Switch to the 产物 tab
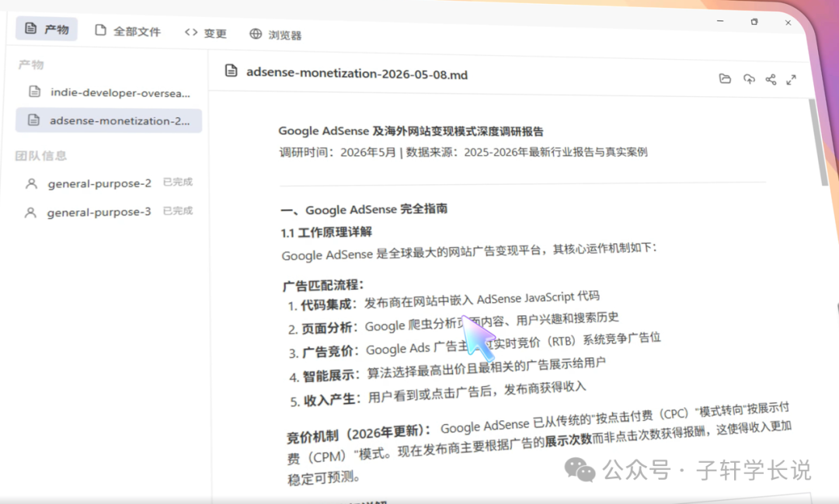Viewport: 839px width, 504px height. point(47,29)
